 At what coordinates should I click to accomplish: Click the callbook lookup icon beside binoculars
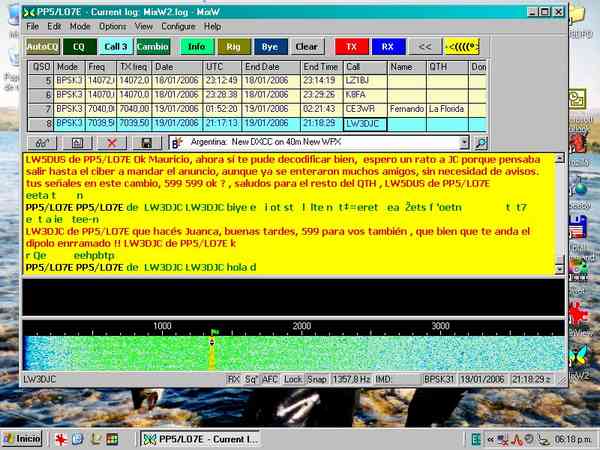77,143
